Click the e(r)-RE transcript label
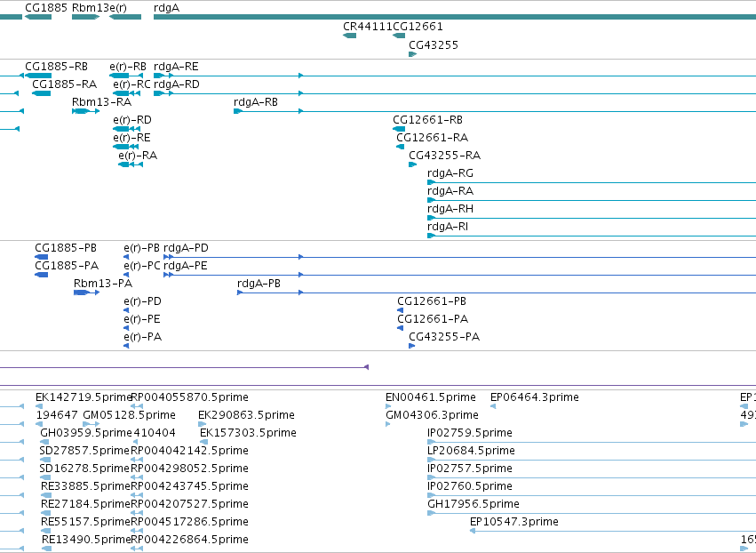Viewport: 756px width, 553px height. [131, 138]
